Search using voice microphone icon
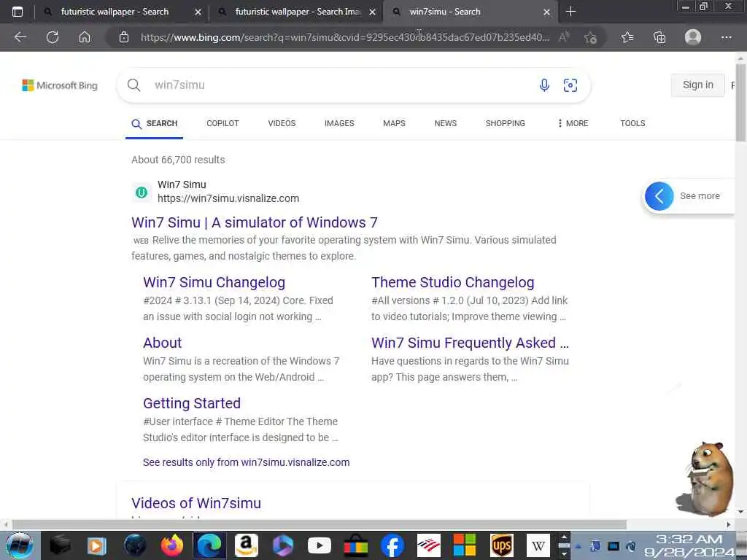747x560 pixels. click(544, 85)
